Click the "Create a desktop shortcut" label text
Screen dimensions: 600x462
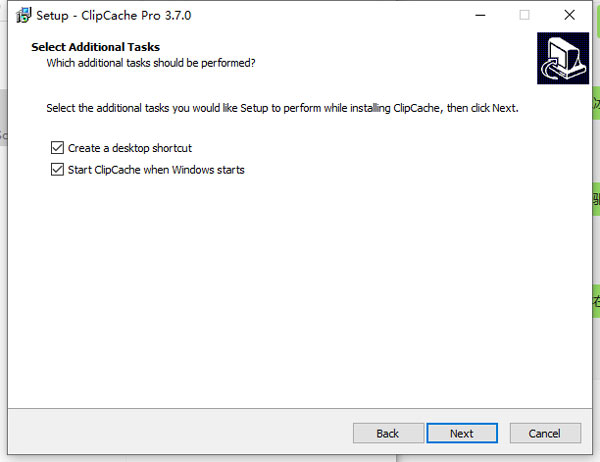[129, 148]
